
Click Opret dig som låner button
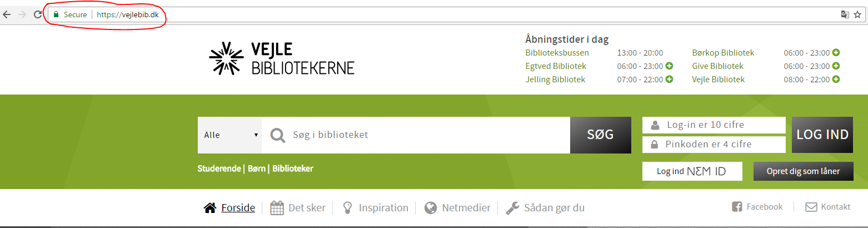[804, 171]
